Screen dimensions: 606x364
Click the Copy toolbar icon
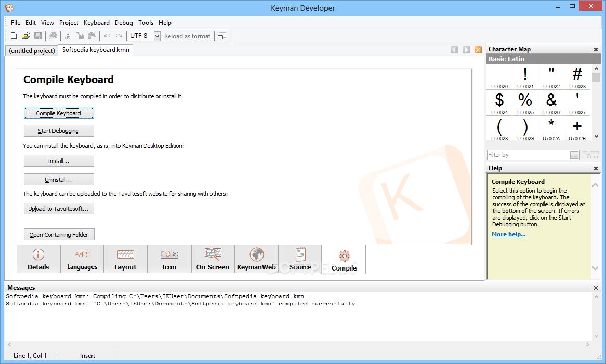click(x=80, y=36)
